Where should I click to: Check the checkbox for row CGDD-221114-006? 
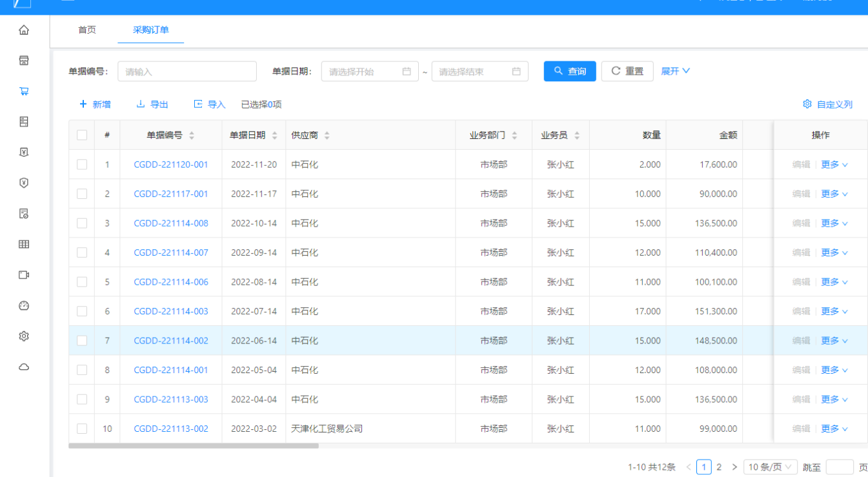82,282
